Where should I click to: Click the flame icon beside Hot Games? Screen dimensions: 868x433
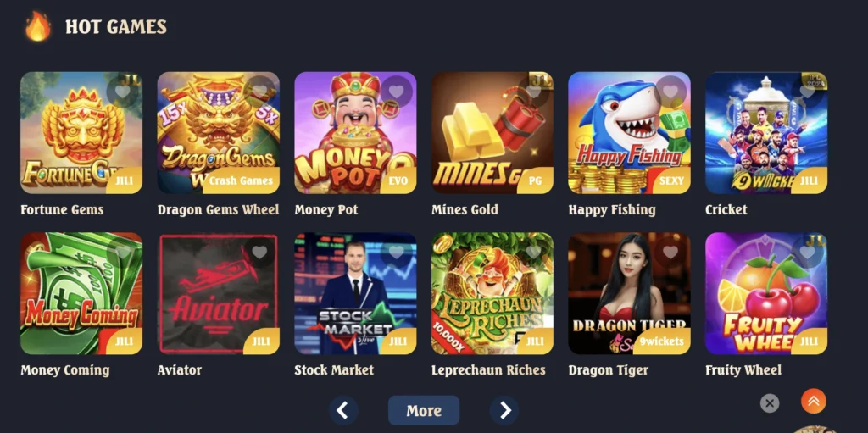(37, 26)
